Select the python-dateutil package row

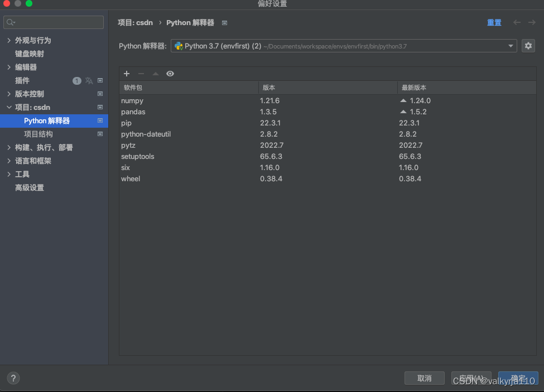pos(328,134)
